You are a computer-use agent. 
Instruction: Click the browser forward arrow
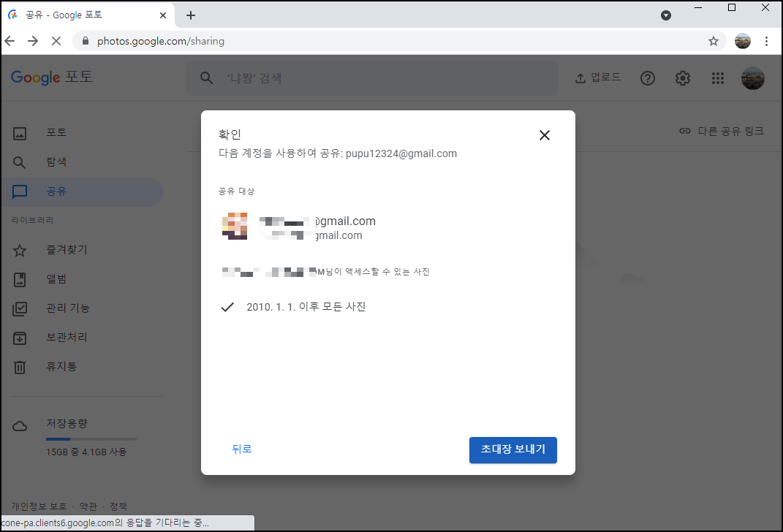click(33, 41)
